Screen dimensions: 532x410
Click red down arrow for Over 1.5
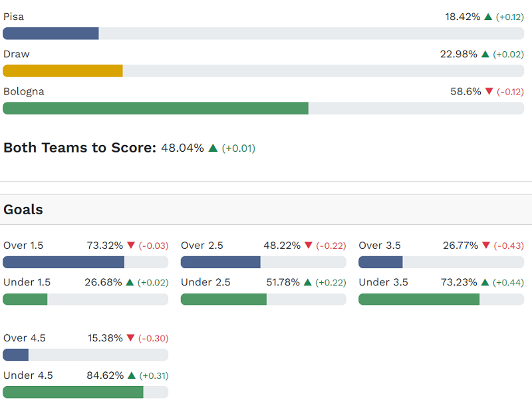tap(131, 246)
